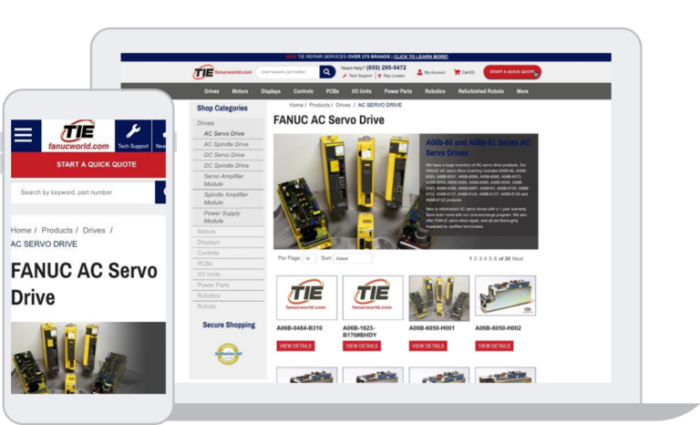Screen dimensions: 700x425
Task: Go to the Next results page
Action: (518, 258)
